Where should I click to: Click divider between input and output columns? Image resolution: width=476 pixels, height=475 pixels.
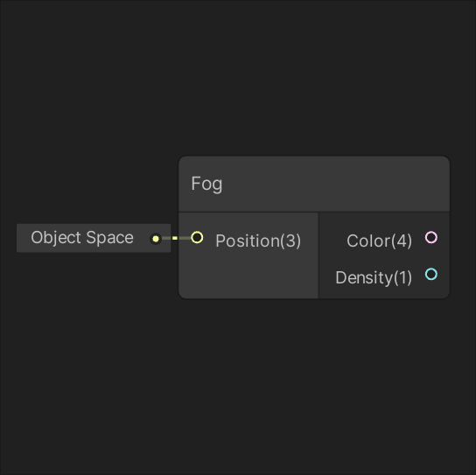coord(318,255)
